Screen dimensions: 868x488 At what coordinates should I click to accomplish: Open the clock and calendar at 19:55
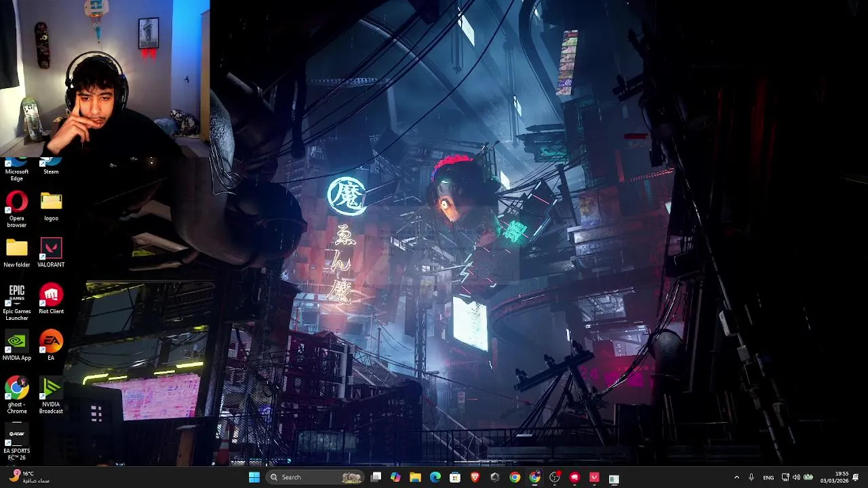pos(834,478)
